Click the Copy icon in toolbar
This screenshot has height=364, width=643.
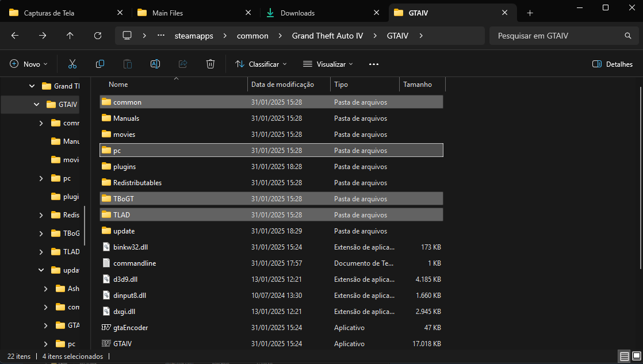(x=100, y=64)
